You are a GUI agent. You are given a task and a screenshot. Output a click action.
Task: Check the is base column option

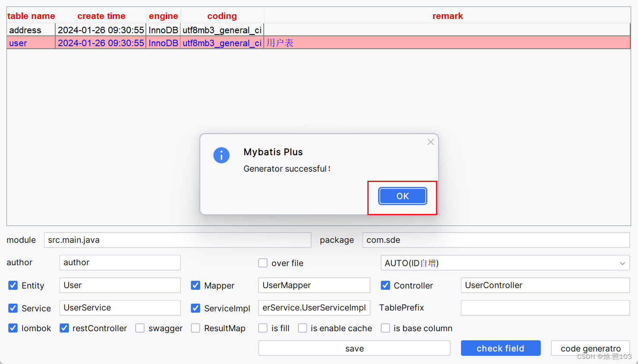pyautogui.click(x=385, y=328)
